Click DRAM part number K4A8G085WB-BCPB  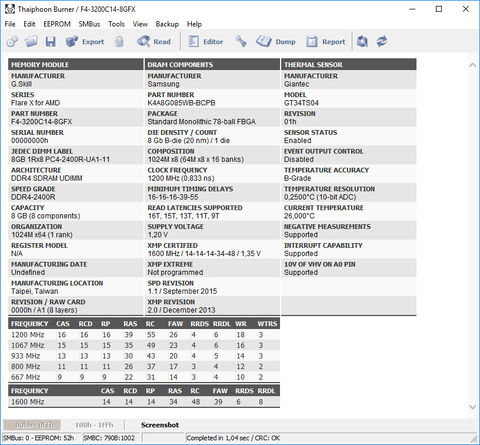click(x=181, y=103)
